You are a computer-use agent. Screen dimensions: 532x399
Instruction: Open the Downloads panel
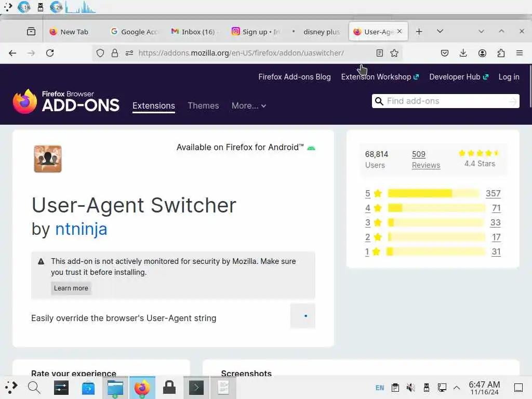coord(463,53)
